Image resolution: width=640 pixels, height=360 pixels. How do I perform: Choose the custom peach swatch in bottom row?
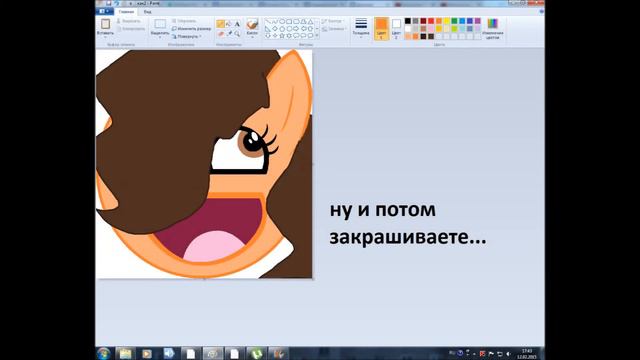[x=407, y=36]
